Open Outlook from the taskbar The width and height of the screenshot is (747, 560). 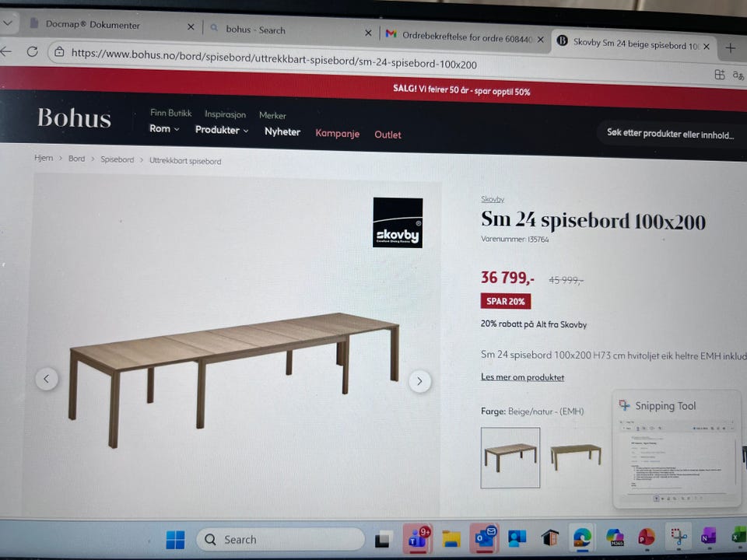[484, 537]
